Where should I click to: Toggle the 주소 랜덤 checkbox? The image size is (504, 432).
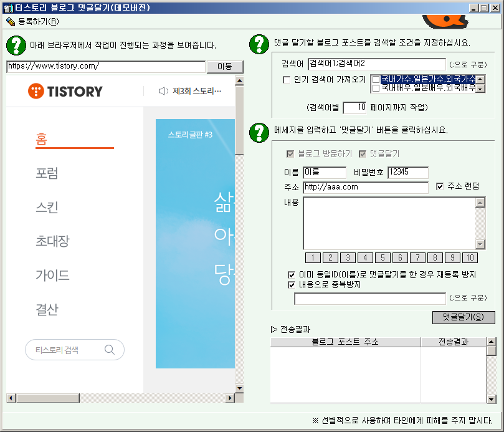[x=440, y=186]
